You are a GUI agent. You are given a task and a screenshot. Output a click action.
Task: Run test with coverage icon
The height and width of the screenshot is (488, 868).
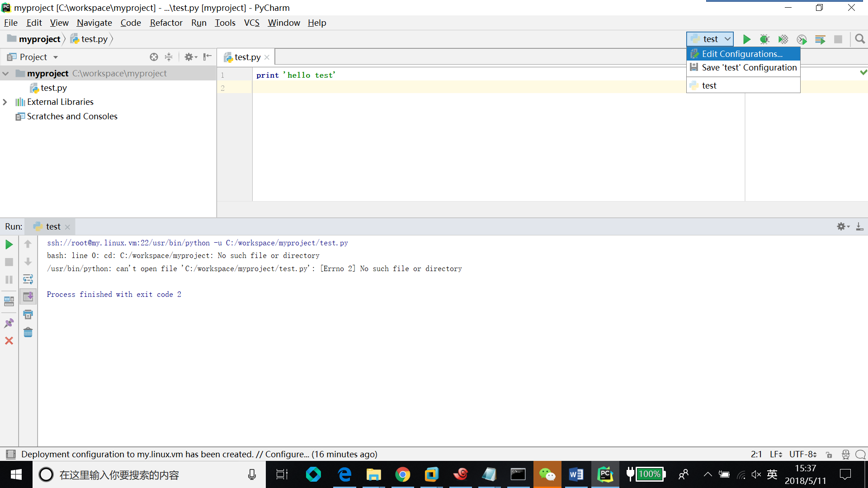click(x=783, y=39)
